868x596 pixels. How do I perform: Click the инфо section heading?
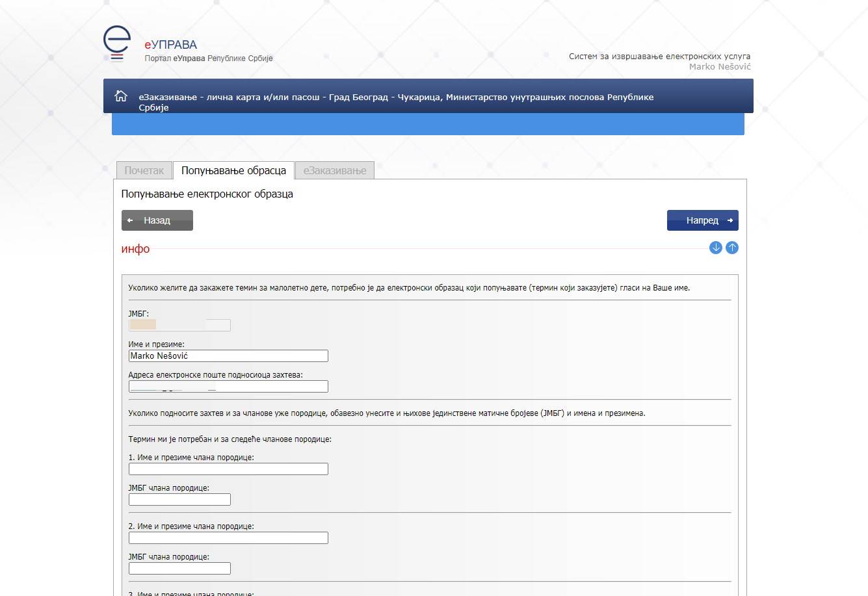coord(135,249)
